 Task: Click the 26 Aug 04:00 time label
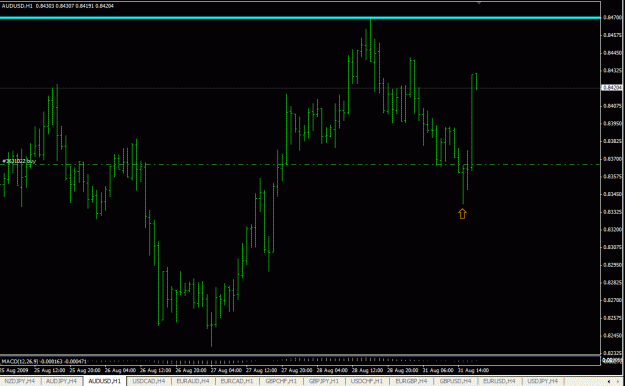click(x=121, y=370)
